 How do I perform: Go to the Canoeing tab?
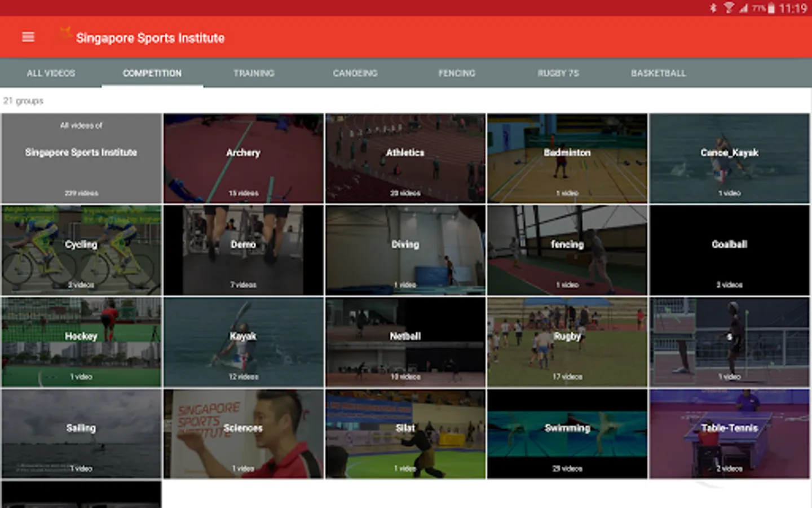tap(355, 73)
